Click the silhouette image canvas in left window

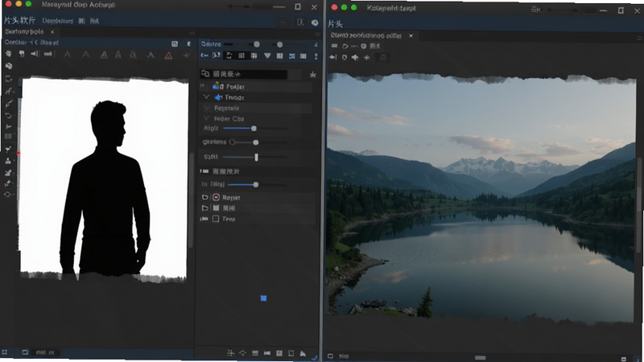(103, 179)
